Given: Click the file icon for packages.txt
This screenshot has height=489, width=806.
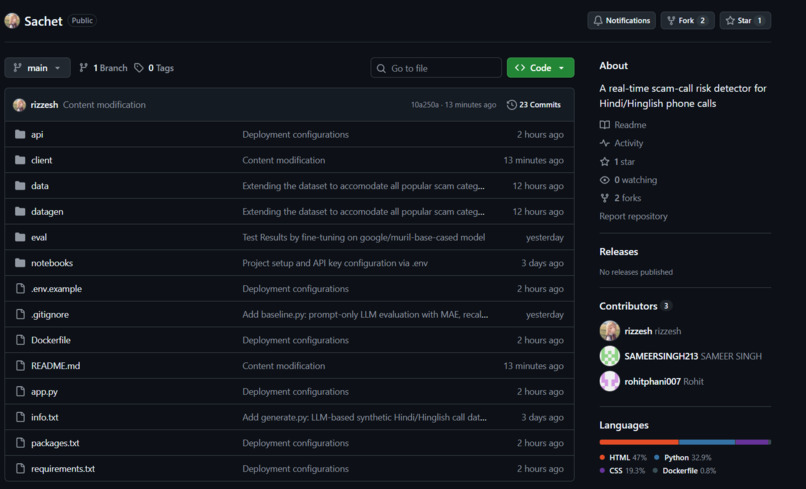Looking at the screenshot, I should (20, 443).
